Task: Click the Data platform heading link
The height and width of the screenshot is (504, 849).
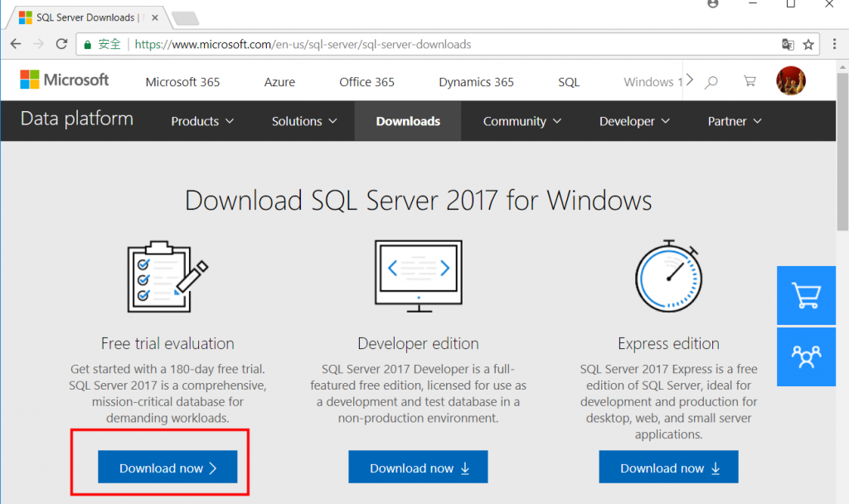Action: click(77, 119)
